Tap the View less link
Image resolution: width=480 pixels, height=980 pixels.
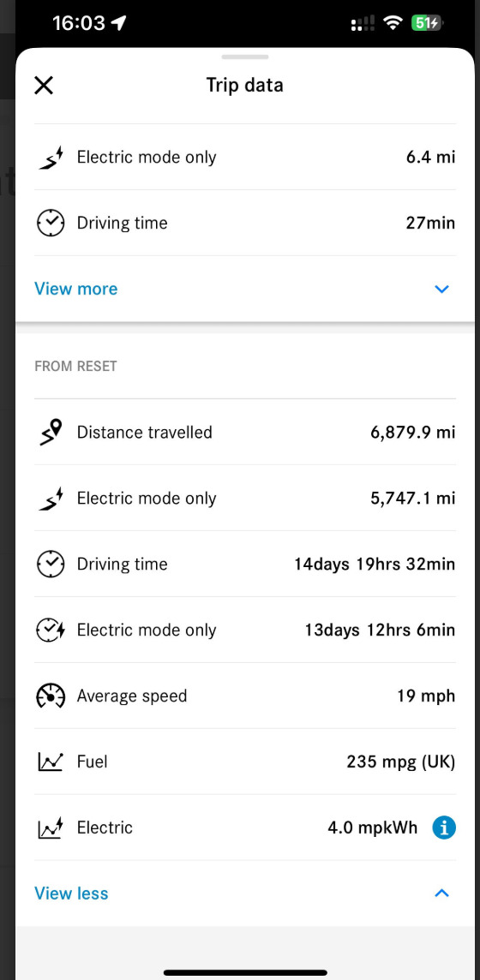71,893
